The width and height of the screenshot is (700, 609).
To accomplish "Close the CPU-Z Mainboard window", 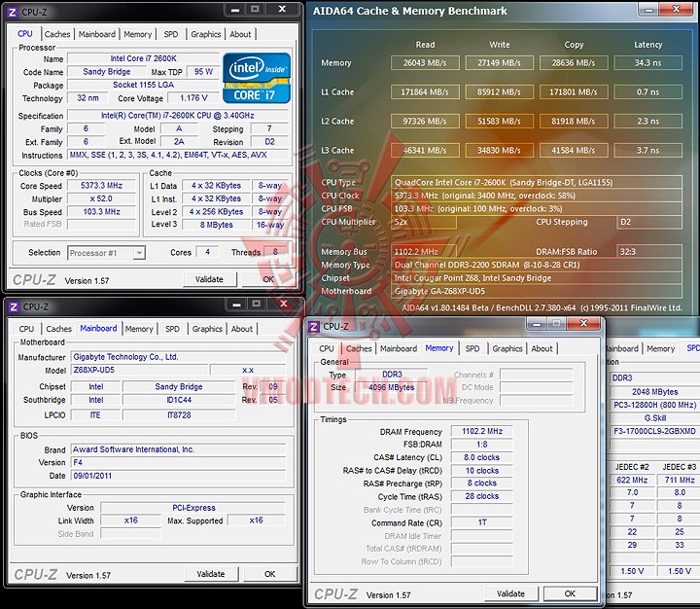I will (x=284, y=304).
